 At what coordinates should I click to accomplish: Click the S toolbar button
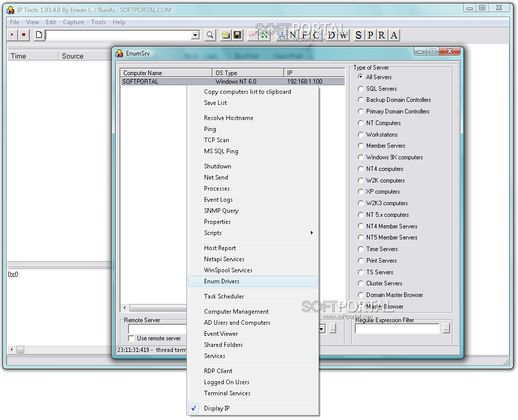click(x=358, y=35)
